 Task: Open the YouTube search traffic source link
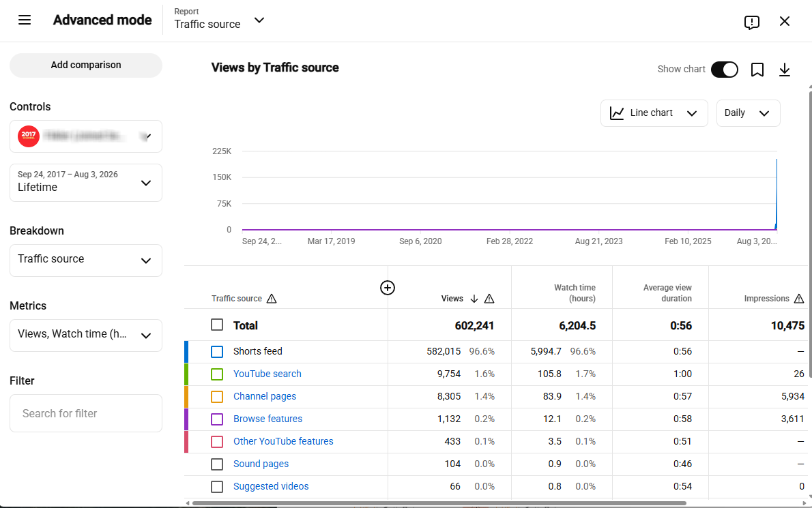point(267,374)
